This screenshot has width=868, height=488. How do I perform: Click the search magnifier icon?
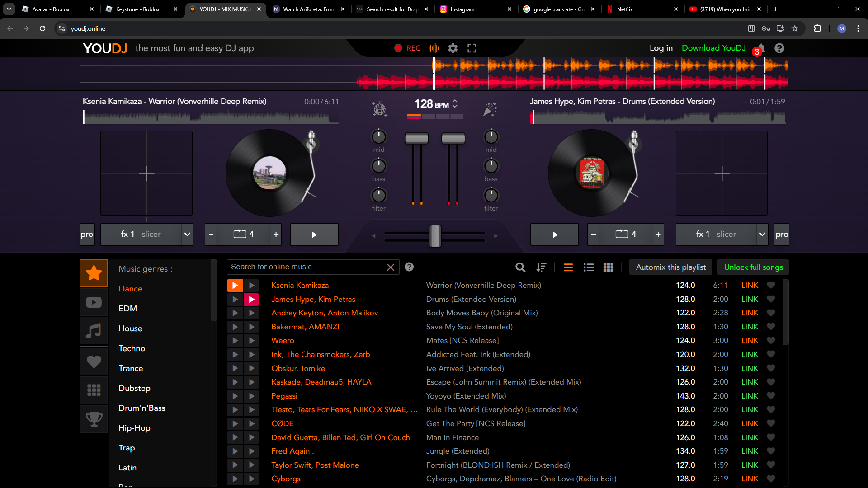[x=520, y=267]
